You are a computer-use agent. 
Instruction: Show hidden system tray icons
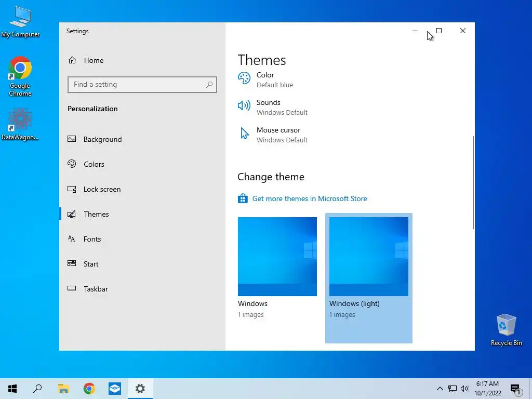pyautogui.click(x=440, y=389)
